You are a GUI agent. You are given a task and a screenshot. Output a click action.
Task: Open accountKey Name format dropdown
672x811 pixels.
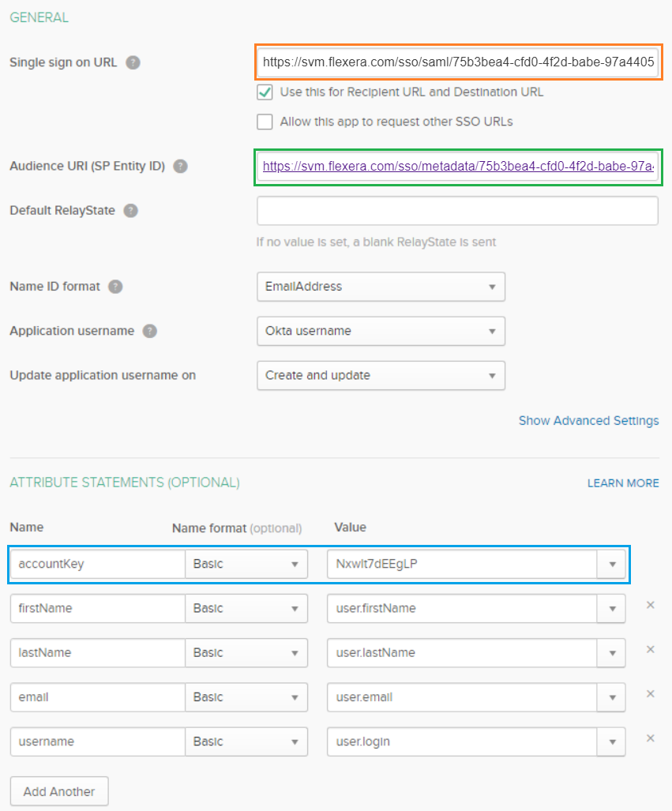(x=246, y=564)
